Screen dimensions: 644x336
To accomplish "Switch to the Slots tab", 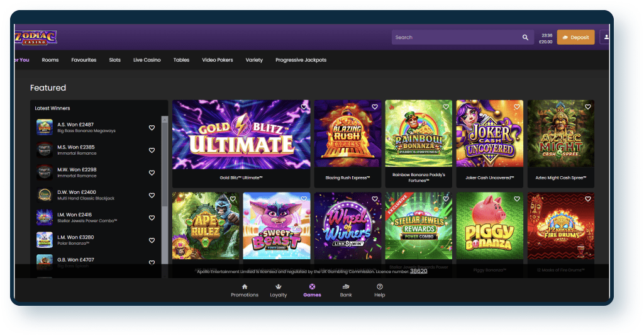I will tap(114, 60).
